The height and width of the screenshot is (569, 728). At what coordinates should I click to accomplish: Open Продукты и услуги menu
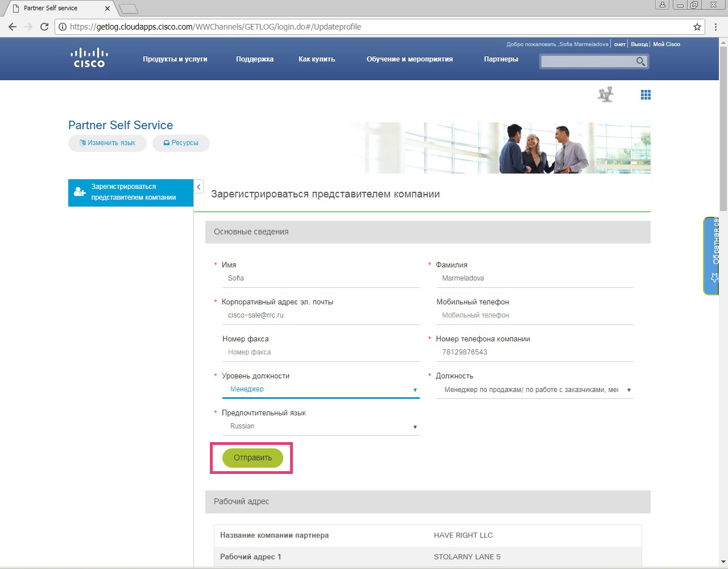(x=175, y=59)
